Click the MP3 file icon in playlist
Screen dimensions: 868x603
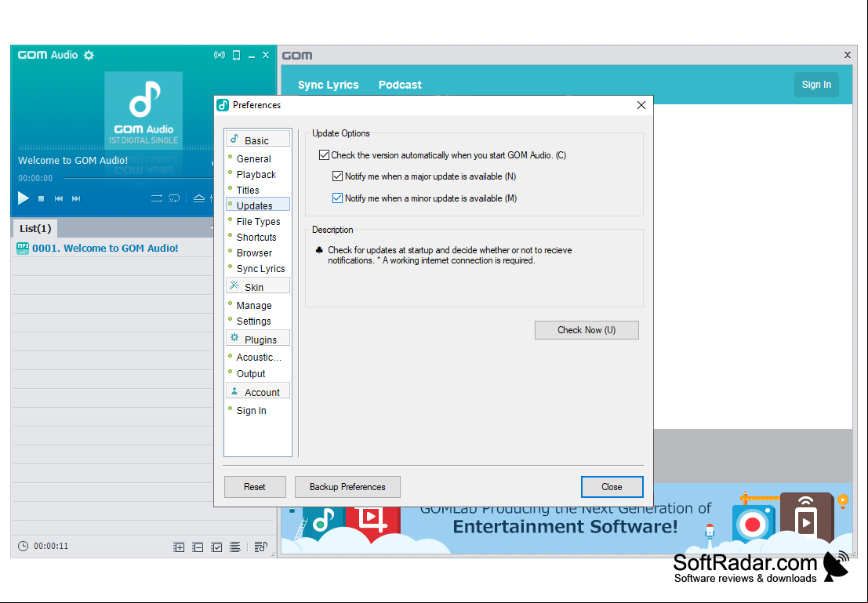(23, 248)
